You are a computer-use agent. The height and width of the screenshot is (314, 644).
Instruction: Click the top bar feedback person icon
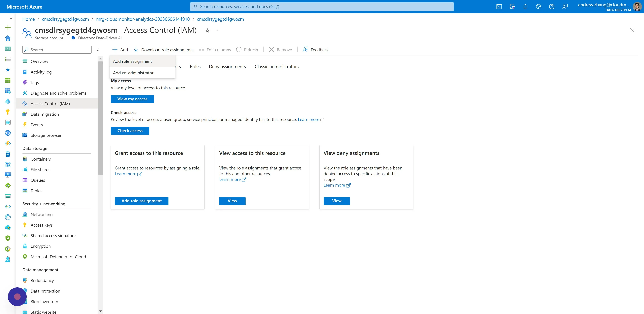(x=565, y=7)
